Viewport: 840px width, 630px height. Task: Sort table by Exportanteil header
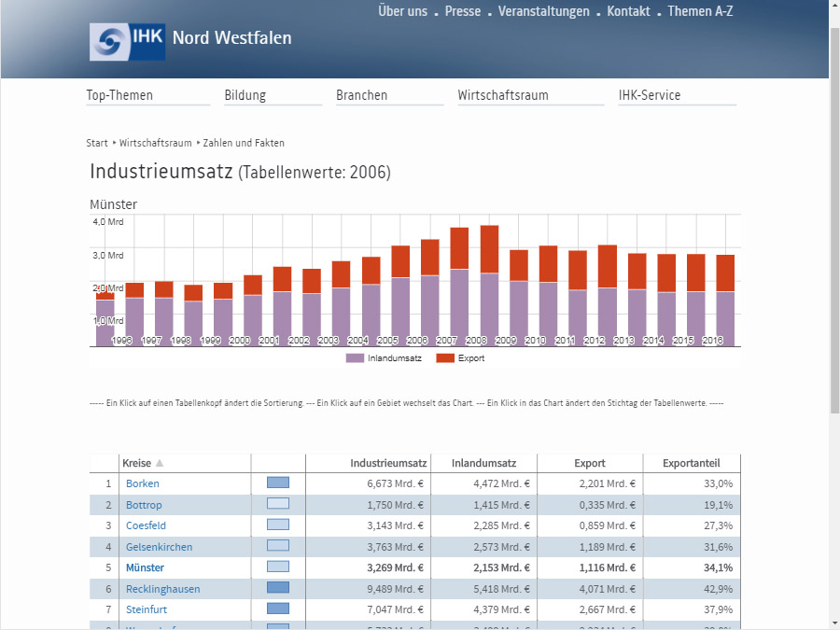(691, 463)
